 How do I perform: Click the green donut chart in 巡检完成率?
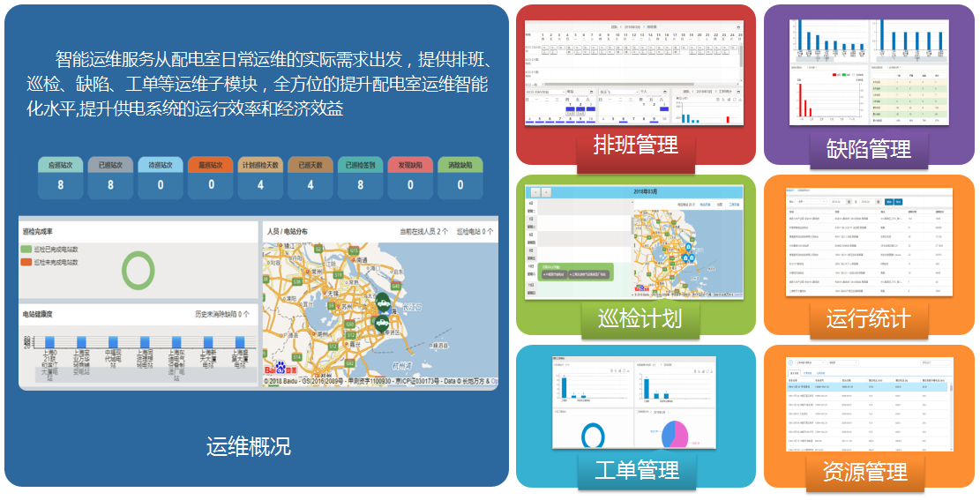click(138, 270)
